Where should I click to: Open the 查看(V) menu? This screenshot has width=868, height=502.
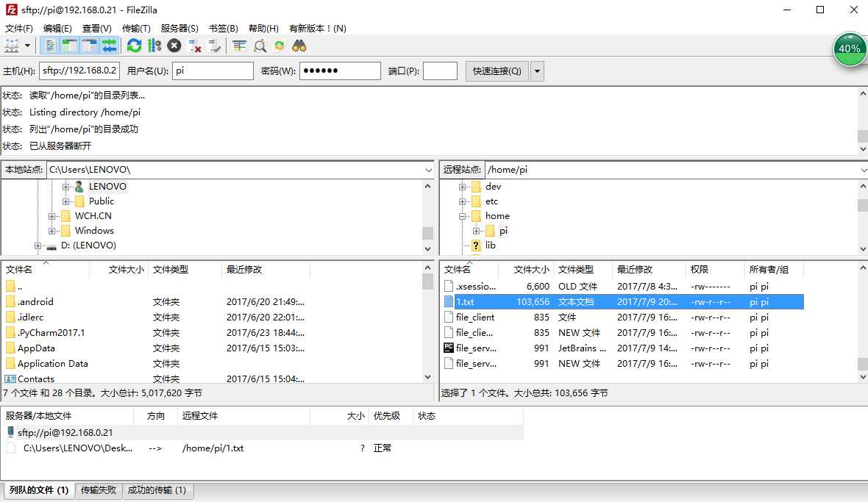pyautogui.click(x=97, y=28)
